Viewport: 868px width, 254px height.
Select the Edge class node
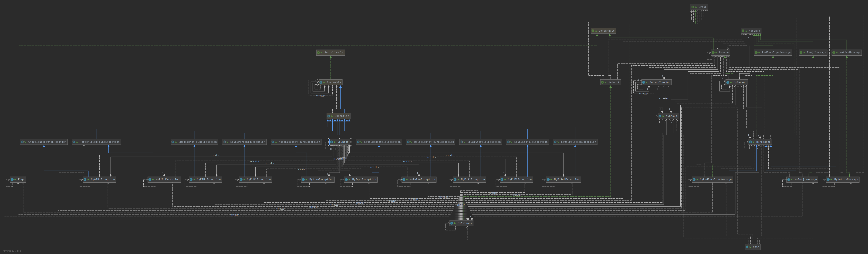point(18,180)
